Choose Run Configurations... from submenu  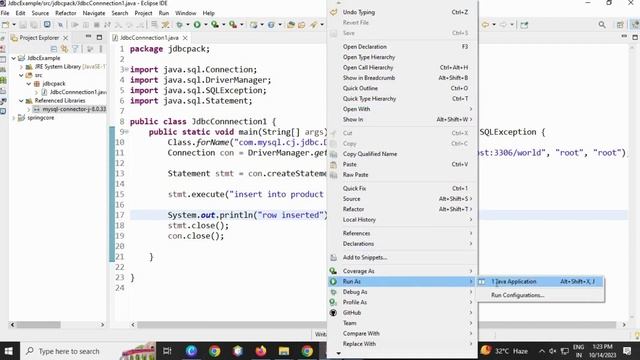coord(540,295)
